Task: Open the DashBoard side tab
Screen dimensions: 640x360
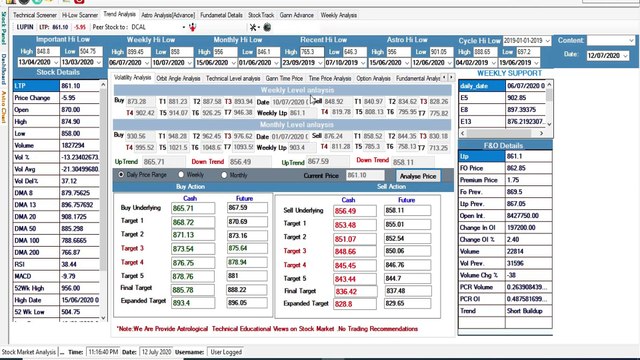Action: point(4,69)
